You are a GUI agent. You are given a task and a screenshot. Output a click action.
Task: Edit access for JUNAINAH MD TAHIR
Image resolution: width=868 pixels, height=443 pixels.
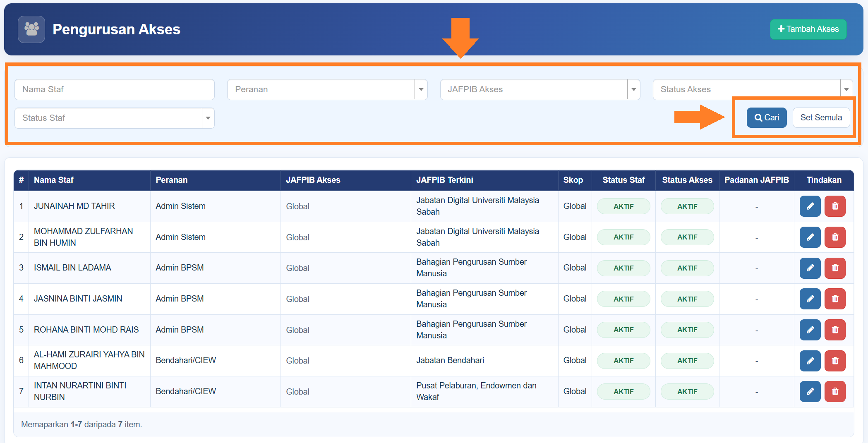810,206
